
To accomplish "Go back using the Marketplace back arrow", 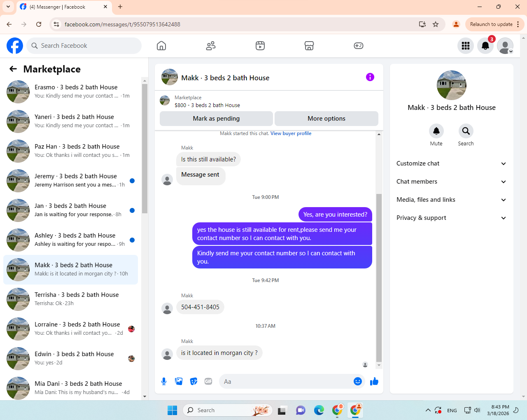I will coord(13,69).
